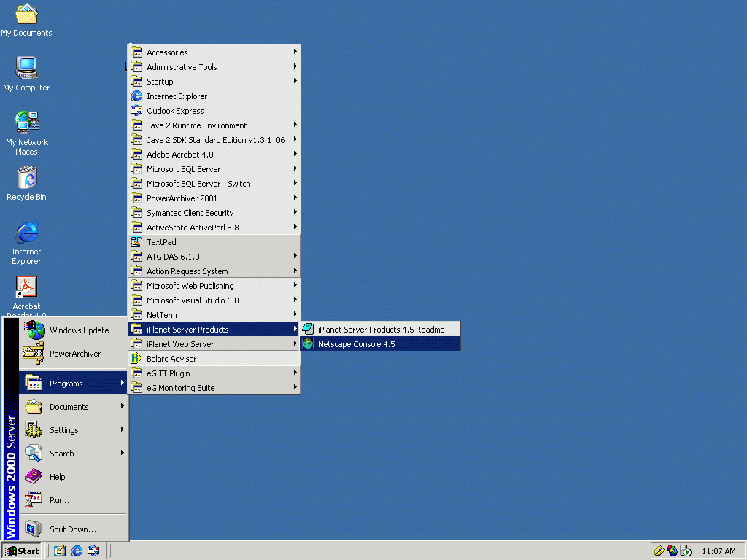This screenshot has height=560, width=747.
Task: Click the colorful middle system tray icon
Action: tap(672, 551)
